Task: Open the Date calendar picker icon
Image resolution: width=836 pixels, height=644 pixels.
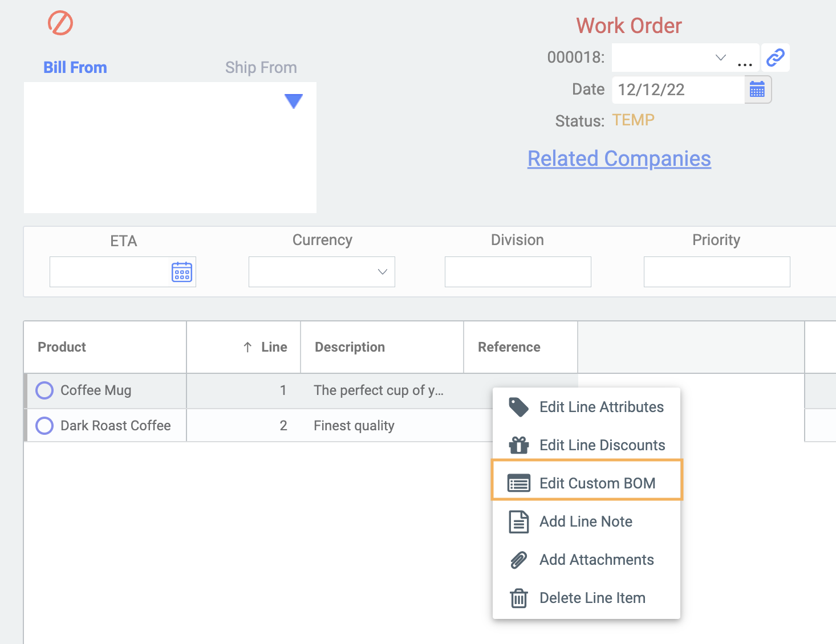Action: coord(757,89)
